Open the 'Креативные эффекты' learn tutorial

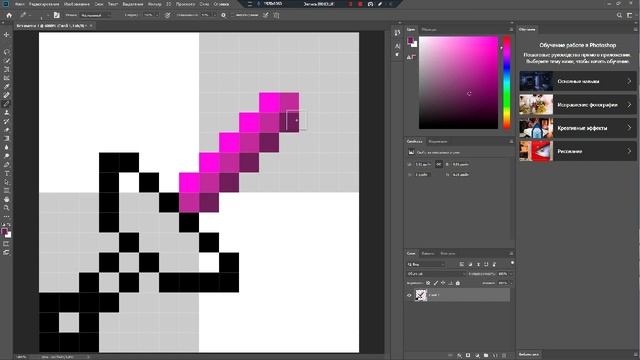[577, 128]
